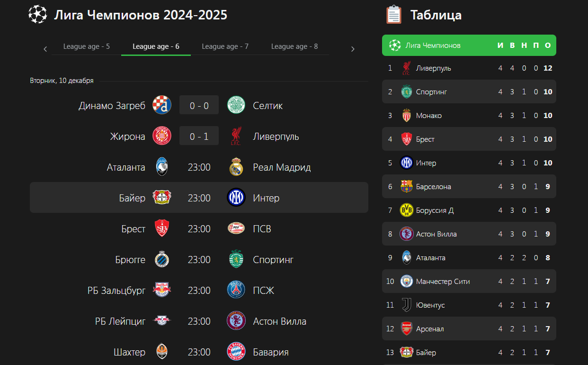Viewport: 588px width, 365px height.
Task: Click the Borussia Dortmund BVB logo
Action: [406, 210]
